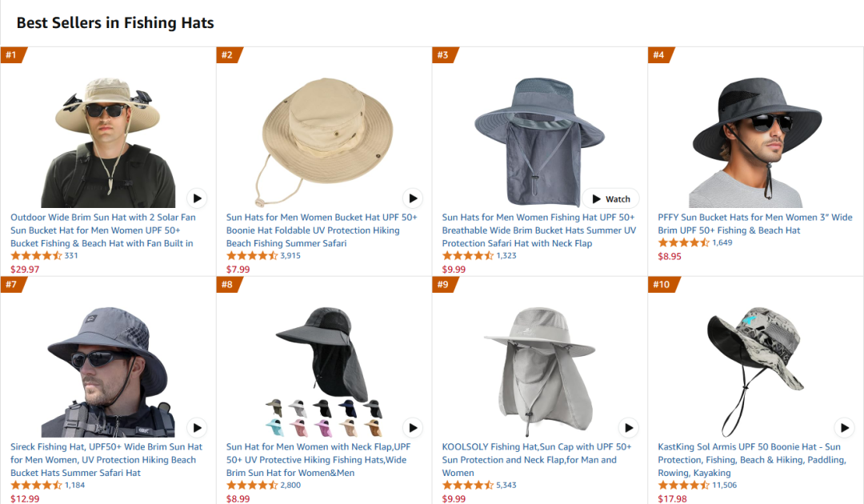Image resolution: width=864 pixels, height=504 pixels.
Task: Play the video on the #1 solar fan hat
Action: 197,198
